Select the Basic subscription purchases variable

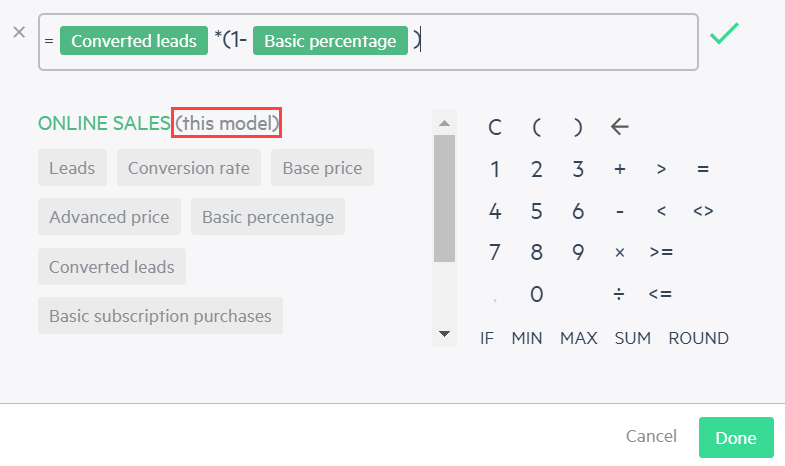tap(160, 316)
